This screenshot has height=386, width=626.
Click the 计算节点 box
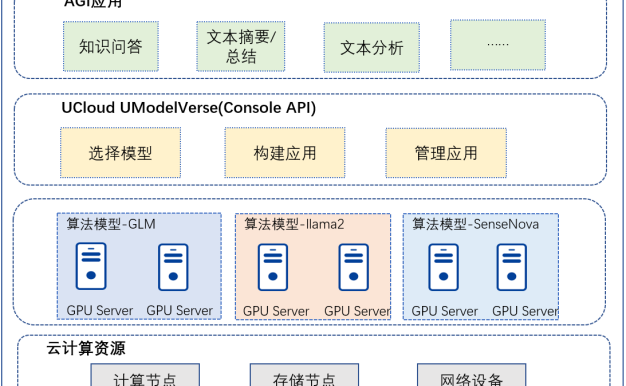coord(145,375)
